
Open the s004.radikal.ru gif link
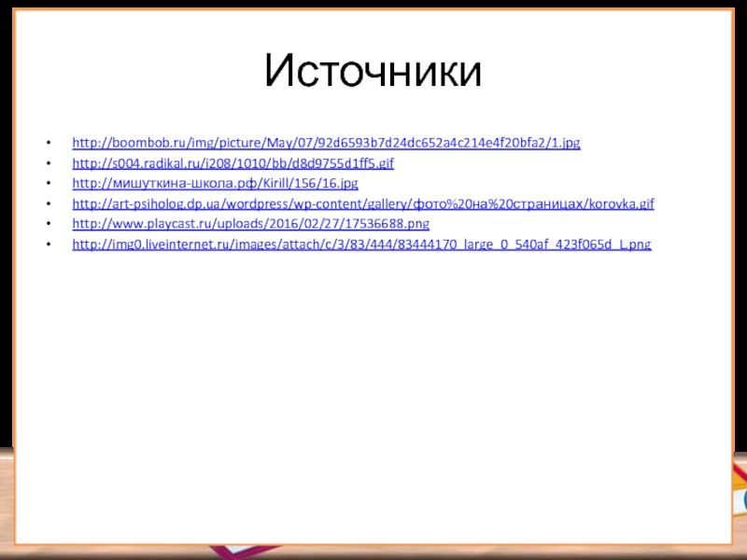[x=233, y=163]
